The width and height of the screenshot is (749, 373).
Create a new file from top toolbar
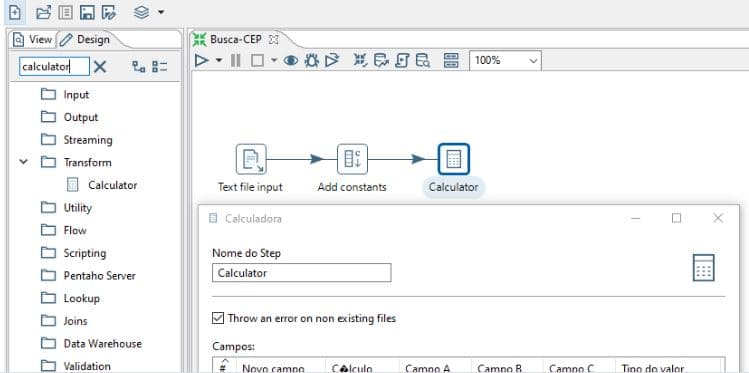click(x=15, y=12)
